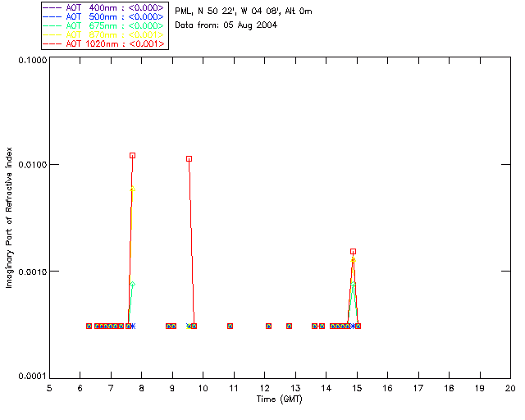The image size is (525, 420).
Task: Click the x-axis tick label 12
Action: pyautogui.click(x=264, y=388)
